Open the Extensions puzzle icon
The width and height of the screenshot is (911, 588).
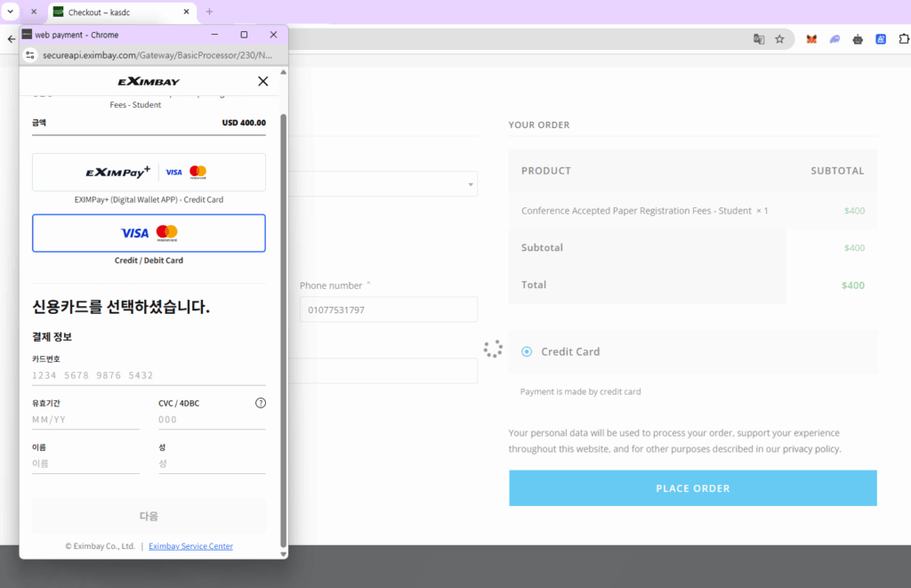[x=904, y=39]
